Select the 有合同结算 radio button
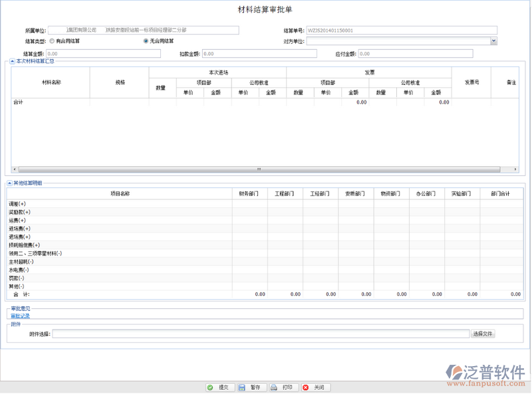 coord(53,41)
